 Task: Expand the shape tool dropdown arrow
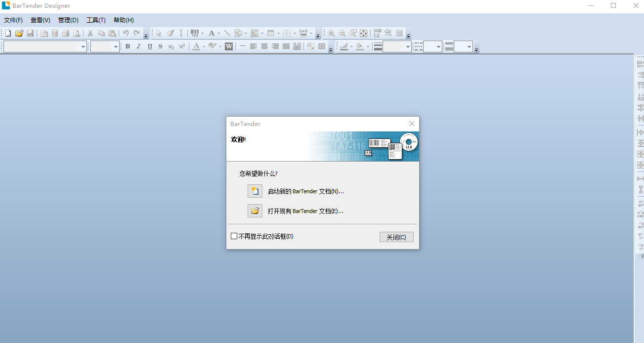246,34
